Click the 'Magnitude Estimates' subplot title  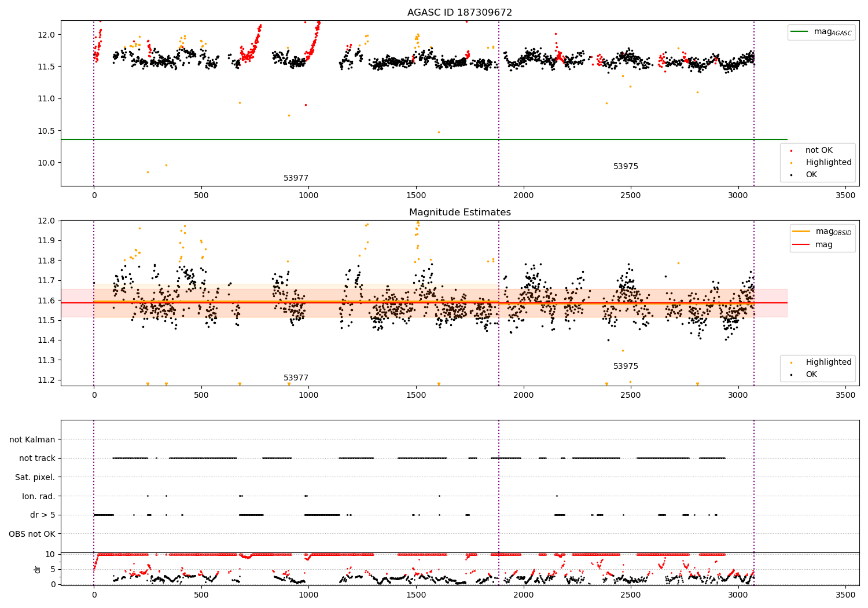pos(459,213)
